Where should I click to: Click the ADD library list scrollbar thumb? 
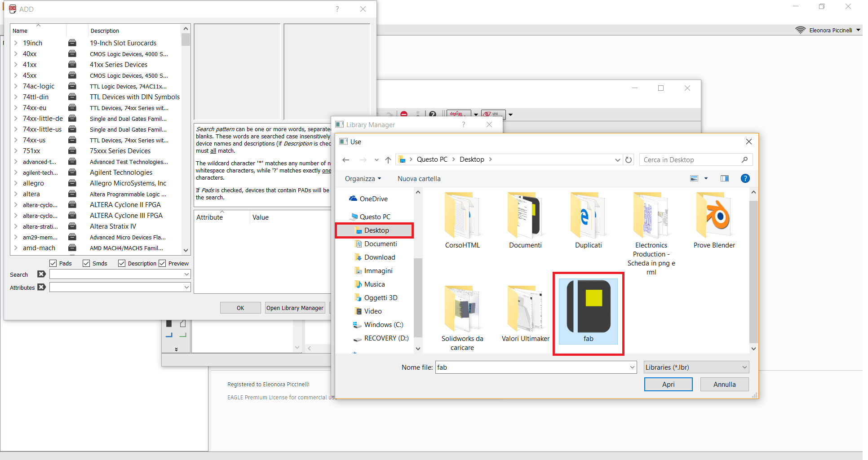(186, 40)
